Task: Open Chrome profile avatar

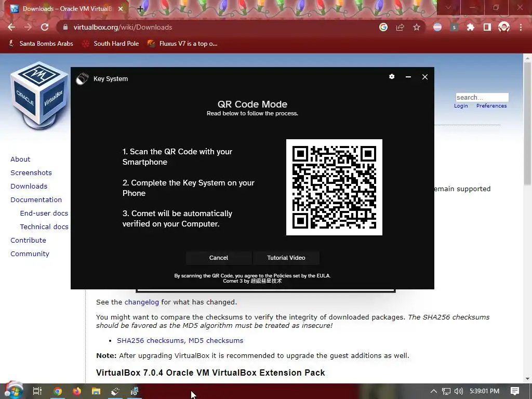Action: 504,27
